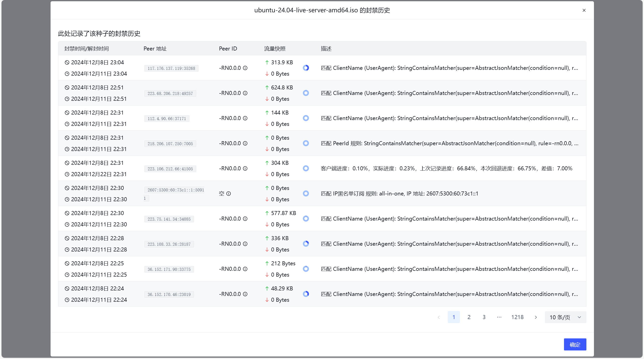Click the ban clock icon for 2024年12月8日 23:04
Image resolution: width=644 pixels, height=359 pixels.
(67, 62)
